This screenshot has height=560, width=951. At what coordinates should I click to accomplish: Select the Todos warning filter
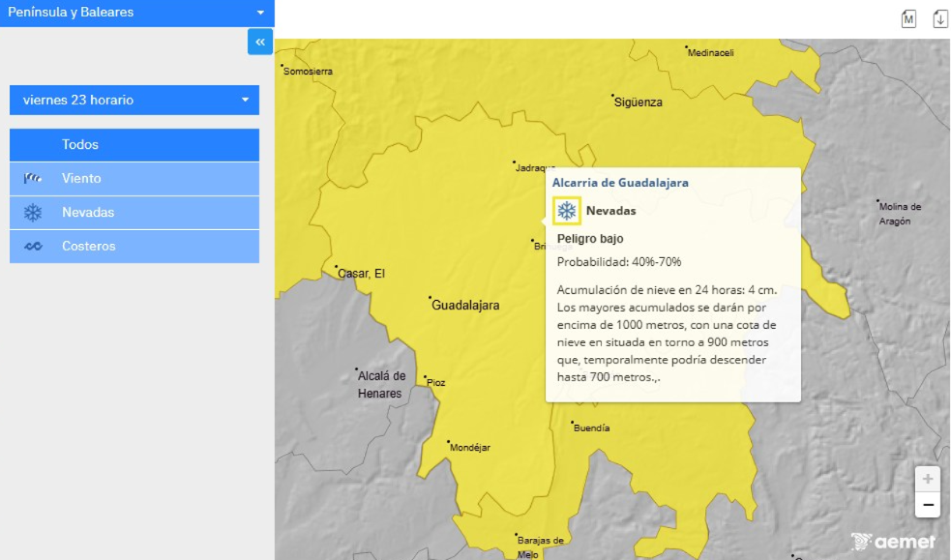coord(134,145)
